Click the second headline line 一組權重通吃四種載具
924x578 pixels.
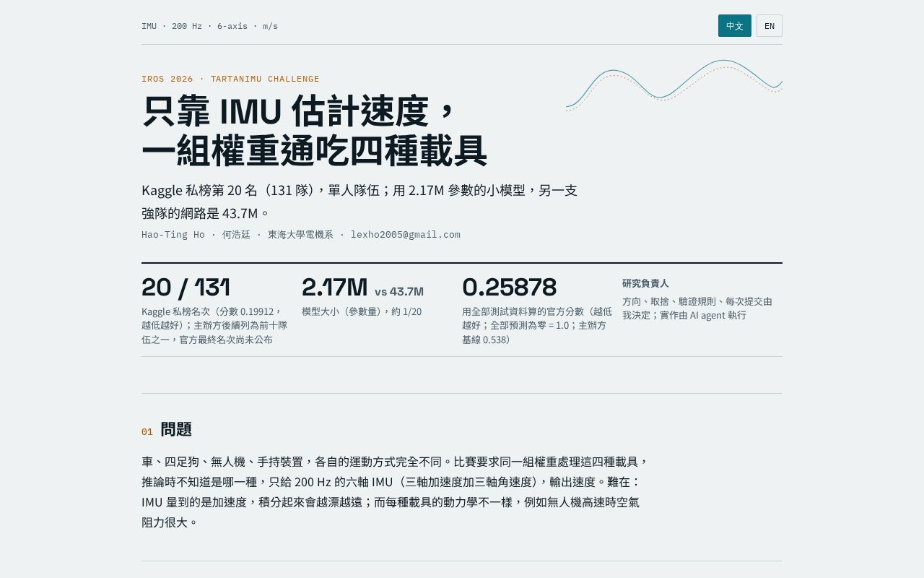pyautogui.click(x=315, y=152)
